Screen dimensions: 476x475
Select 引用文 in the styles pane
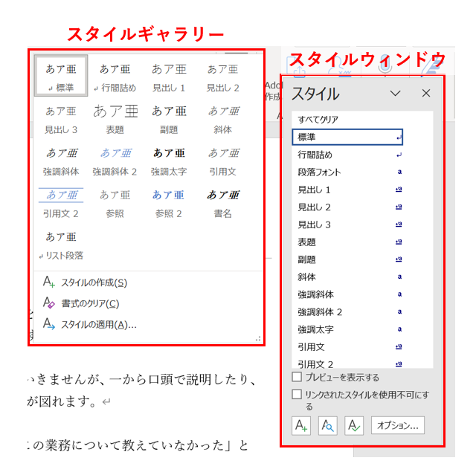(347, 347)
